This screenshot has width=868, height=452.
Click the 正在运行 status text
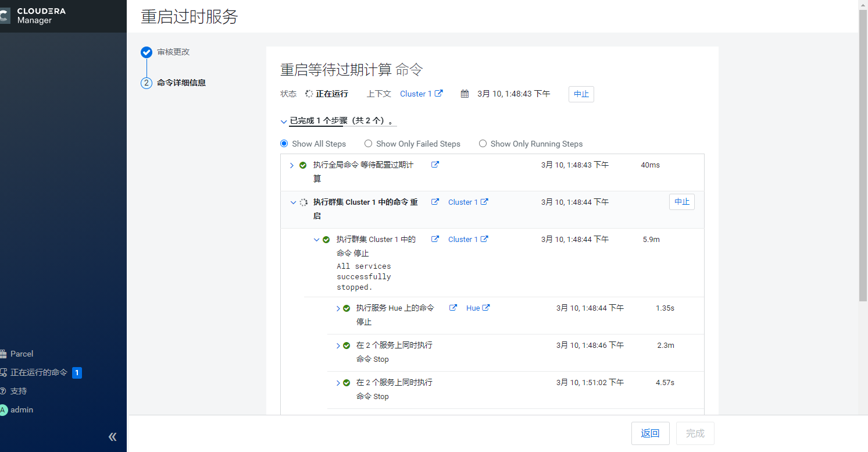coord(332,94)
